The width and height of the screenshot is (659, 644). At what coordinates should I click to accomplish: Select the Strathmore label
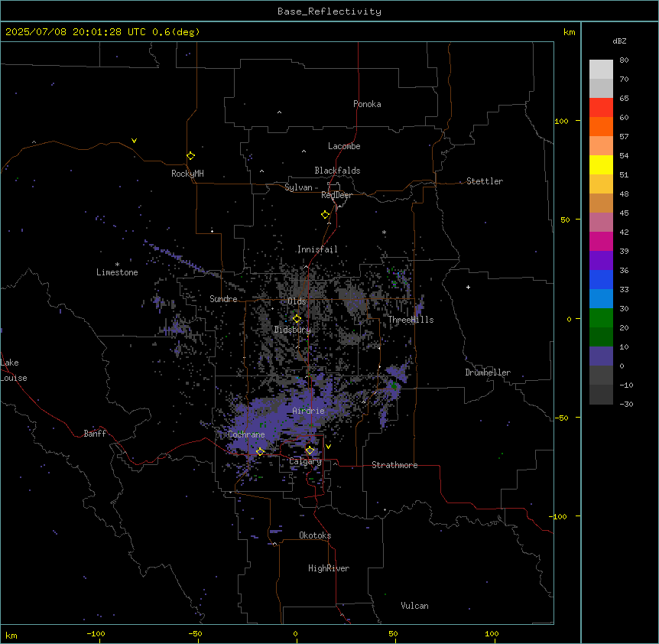coord(394,465)
